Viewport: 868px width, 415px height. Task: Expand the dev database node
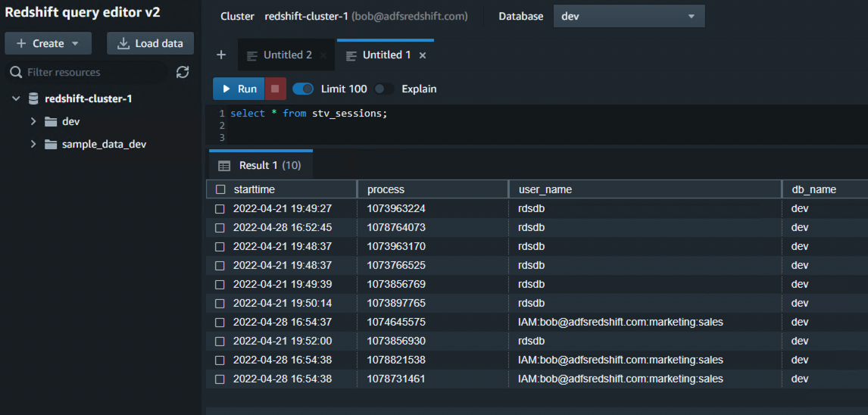coord(33,122)
